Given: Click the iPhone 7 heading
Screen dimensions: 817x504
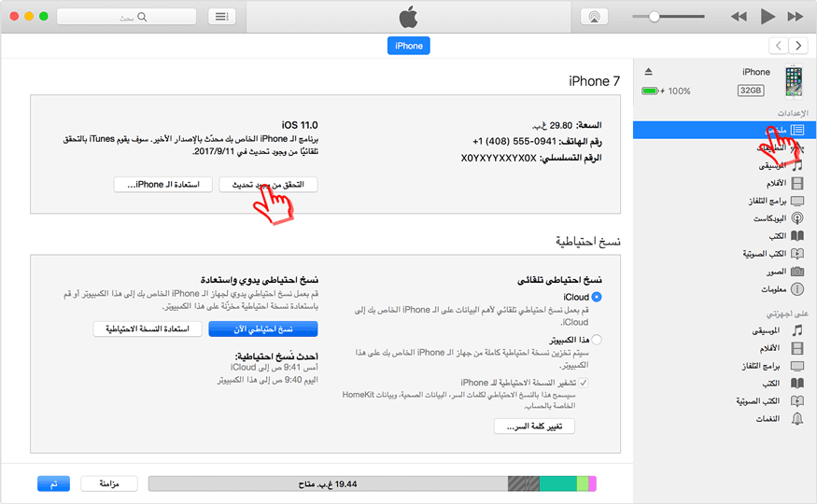Looking at the screenshot, I should [595, 81].
